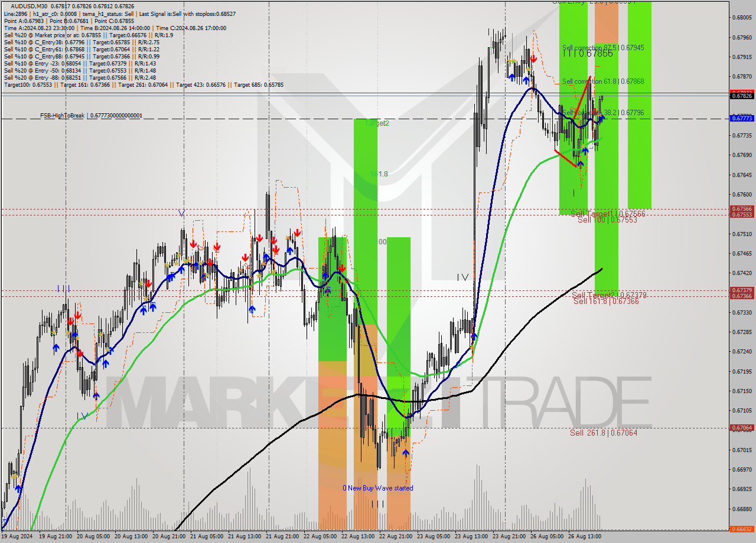Click the 0.67773 price tag on axis
This screenshot has width=756, height=543.
click(x=742, y=119)
